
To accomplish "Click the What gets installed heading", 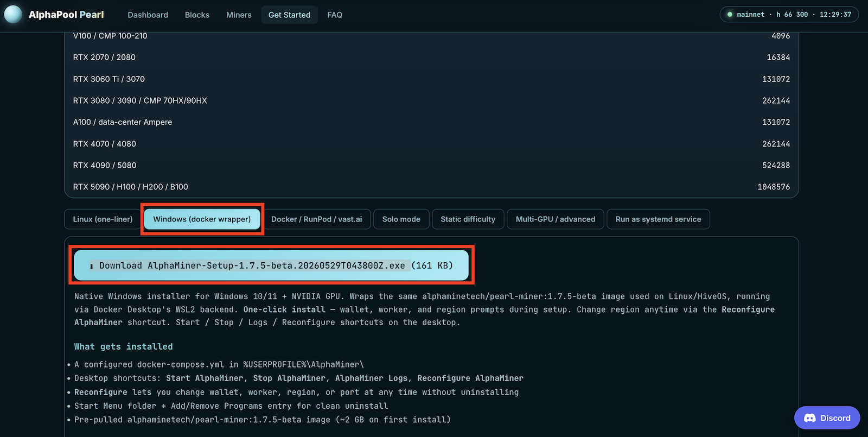I will tap(124, 347).
